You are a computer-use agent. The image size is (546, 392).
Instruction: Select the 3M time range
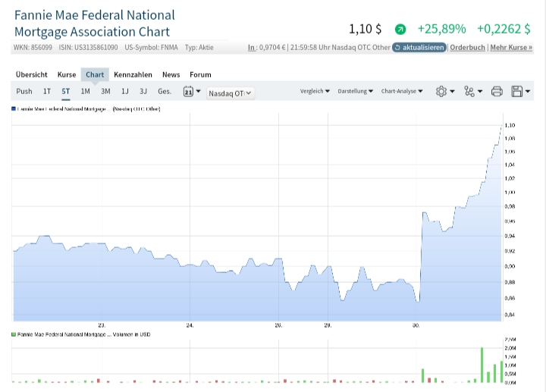coord(105,91)
